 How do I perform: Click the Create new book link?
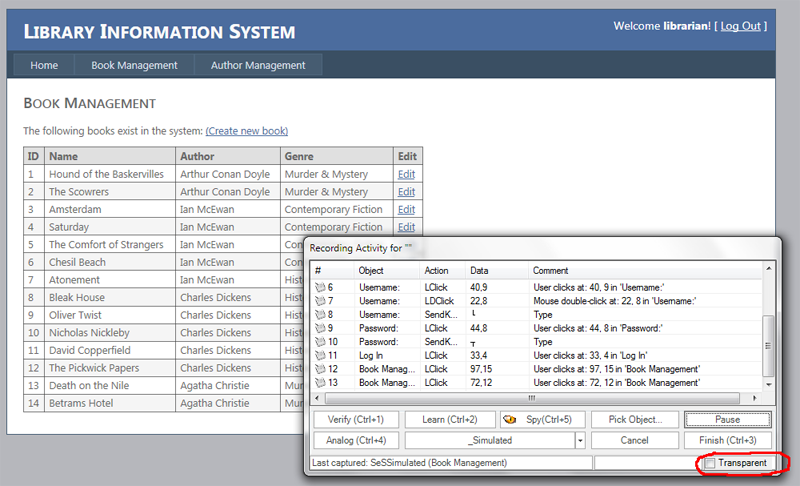tap(247, 131)
